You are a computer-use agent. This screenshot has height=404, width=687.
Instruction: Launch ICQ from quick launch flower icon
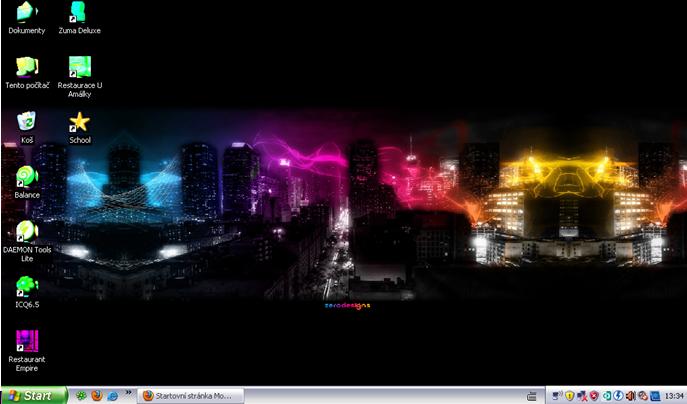point(81,396)
